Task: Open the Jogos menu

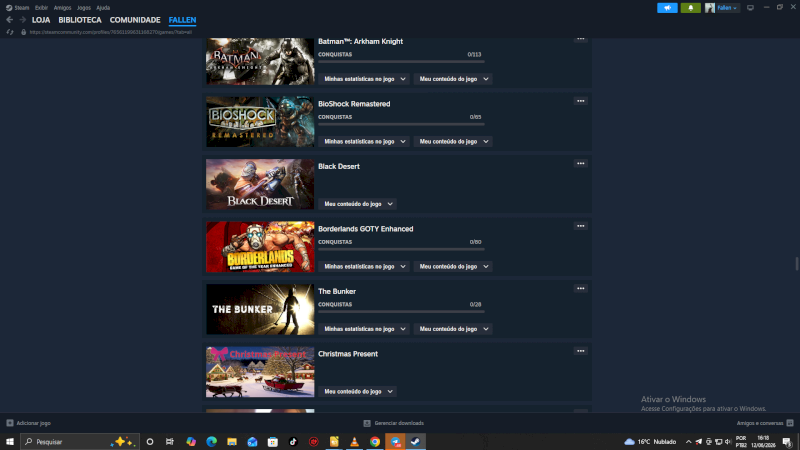Action: click(84, 8)
